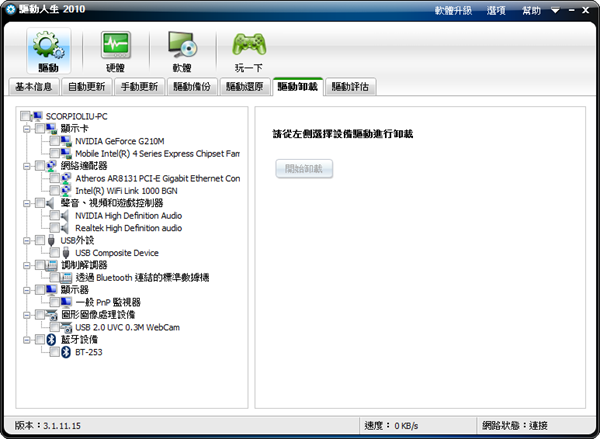The height and width of the screenshot is (439, 600).
Task: Click the Realtek High Definition audio icon
Action: click(x=66, y=228)
